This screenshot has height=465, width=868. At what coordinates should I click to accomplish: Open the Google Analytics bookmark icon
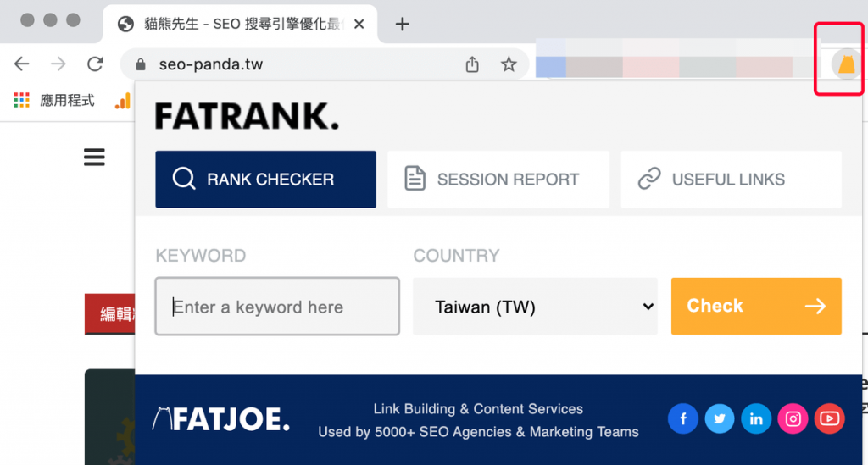[123, 101]
